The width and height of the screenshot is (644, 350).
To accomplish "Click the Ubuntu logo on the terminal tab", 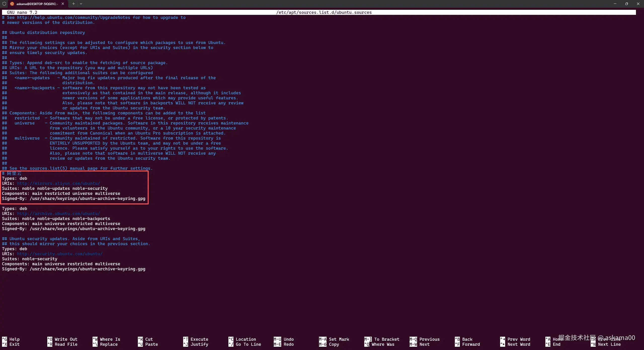I will tap(12, 4).
